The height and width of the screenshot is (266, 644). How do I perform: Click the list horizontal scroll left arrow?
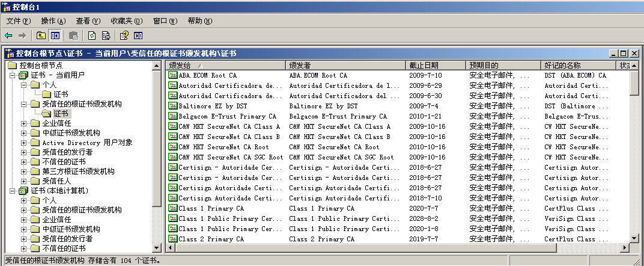coord(171,248)
